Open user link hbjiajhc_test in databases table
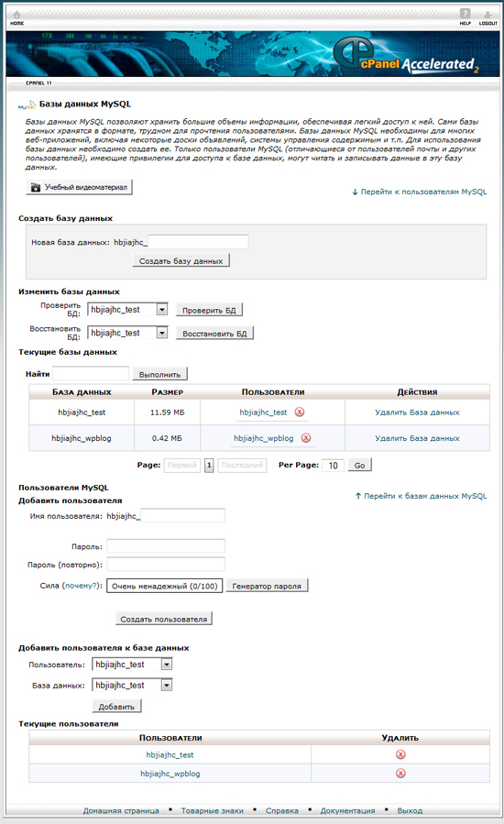The image size is (504, 824). pyautogui.click(x=263, y=412)
